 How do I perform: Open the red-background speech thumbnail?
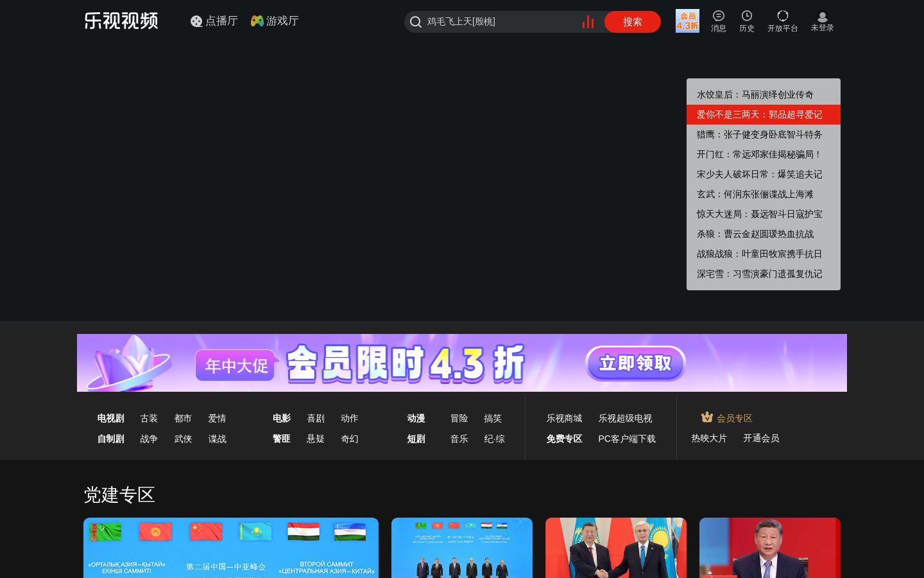click(x=770, y=548)
